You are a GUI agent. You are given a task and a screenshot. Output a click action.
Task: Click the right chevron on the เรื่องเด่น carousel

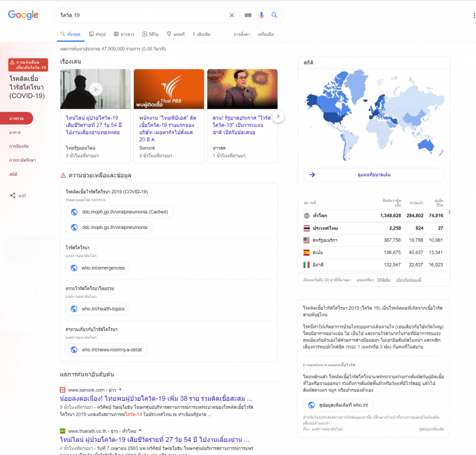pyautogui.click(x=278, y=117)
